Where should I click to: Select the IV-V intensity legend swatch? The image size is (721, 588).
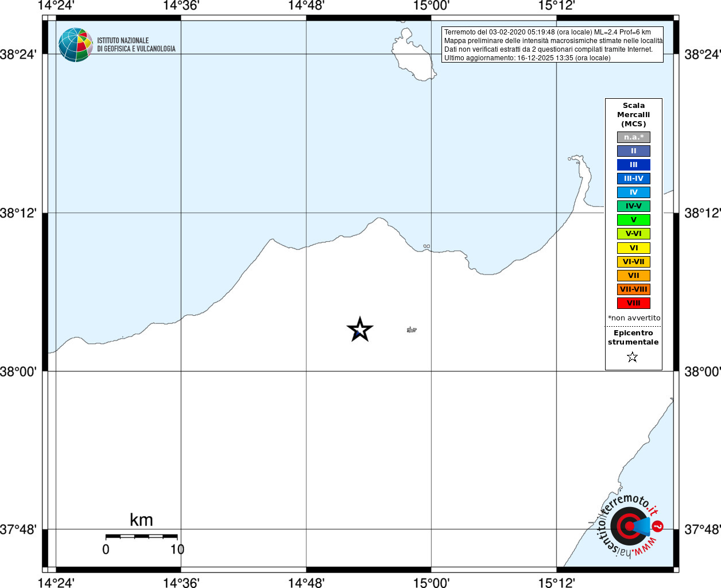point(634,206)
